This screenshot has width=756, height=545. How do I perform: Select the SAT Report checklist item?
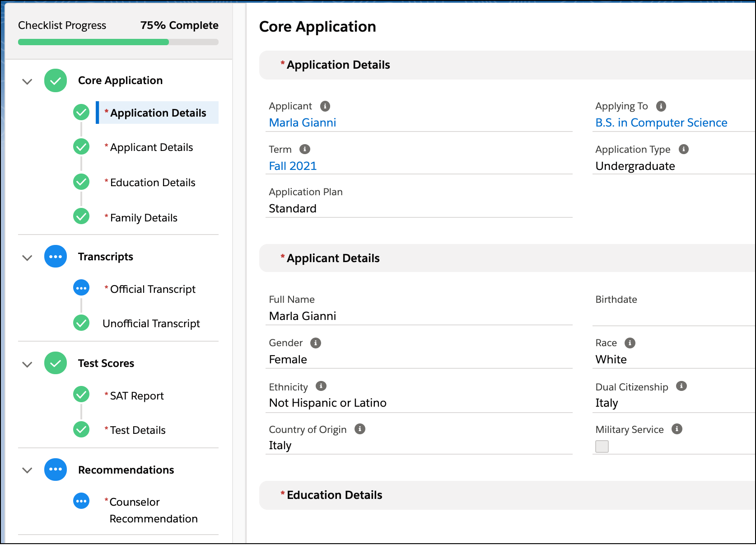tap(136, 395)
